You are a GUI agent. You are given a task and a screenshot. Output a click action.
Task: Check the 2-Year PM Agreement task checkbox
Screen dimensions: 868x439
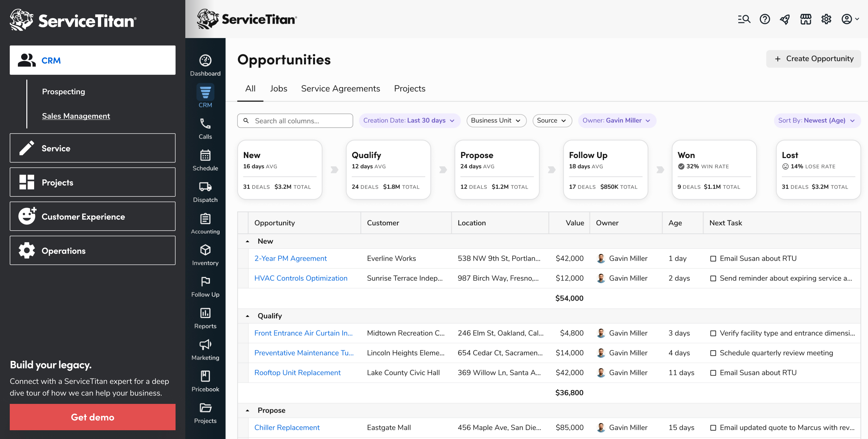click(x=713, y=259)
